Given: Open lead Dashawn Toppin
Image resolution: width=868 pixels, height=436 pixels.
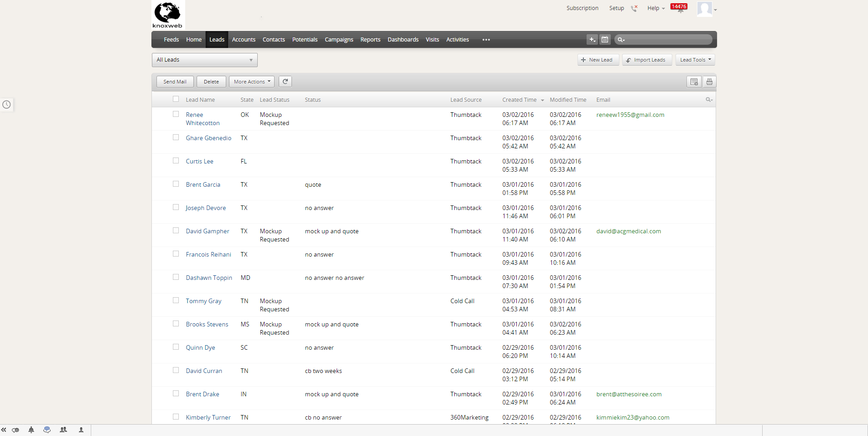Looking at the screenshot, I should 209,278.
